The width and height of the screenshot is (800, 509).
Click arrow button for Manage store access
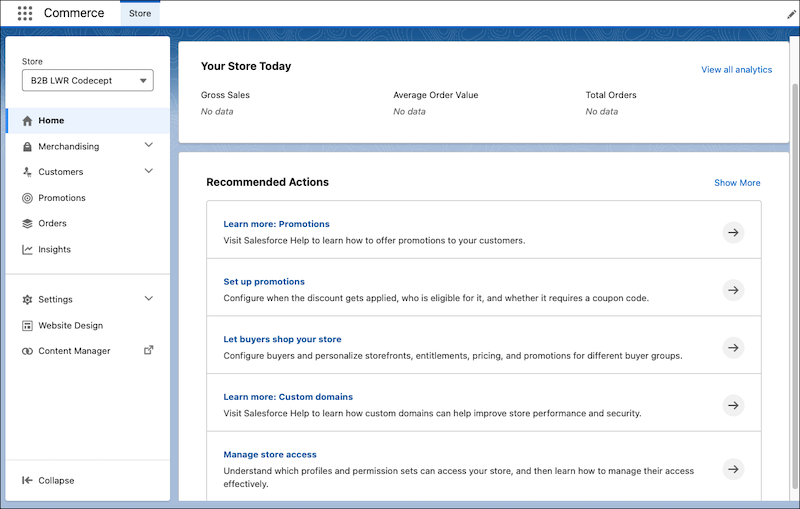[x=733, y=469]
